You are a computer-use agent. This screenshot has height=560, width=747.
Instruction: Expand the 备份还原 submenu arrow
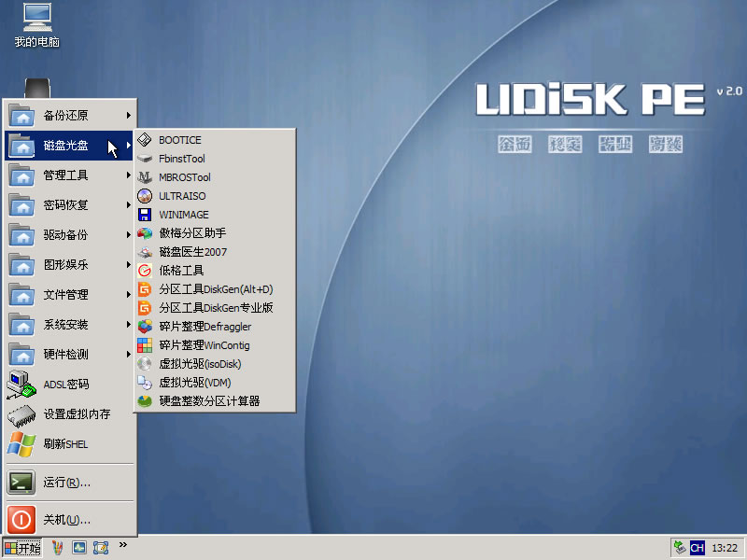tap(129, 115)
